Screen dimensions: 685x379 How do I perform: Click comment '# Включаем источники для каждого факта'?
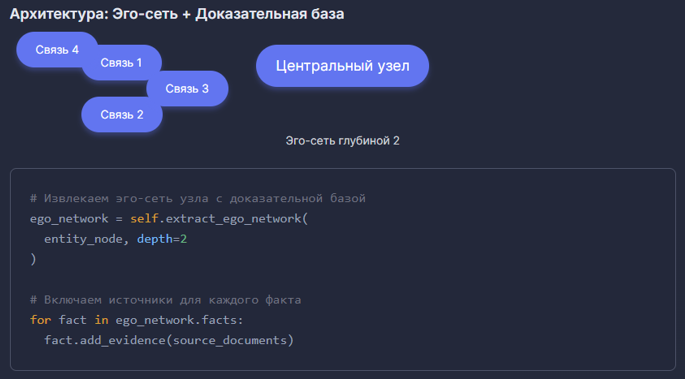tap(166, 300)
